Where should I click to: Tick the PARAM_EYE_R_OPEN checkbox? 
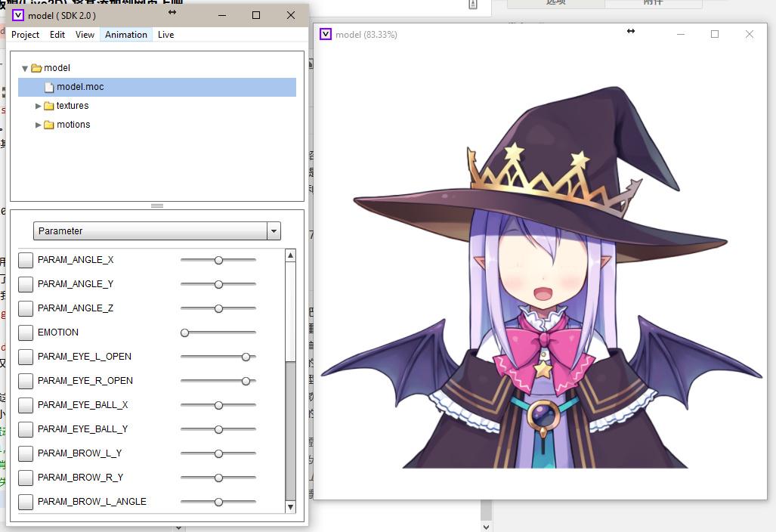click(x=26, y=381)
